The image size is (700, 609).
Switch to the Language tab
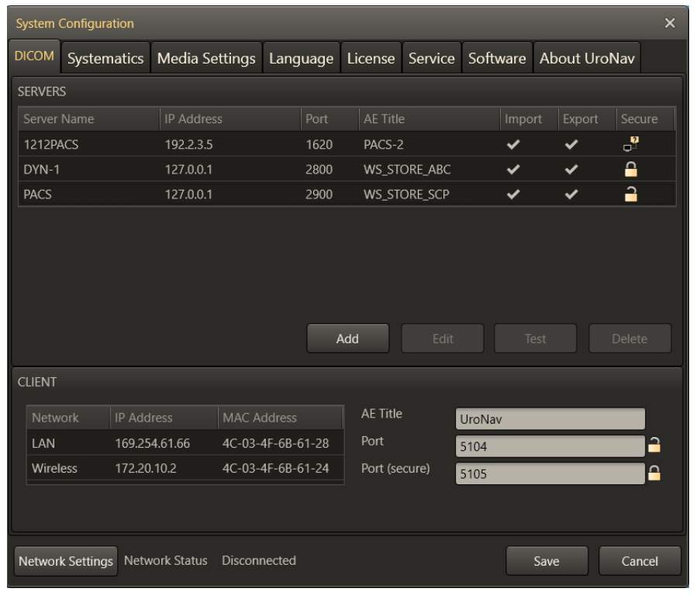coord(302,58)
